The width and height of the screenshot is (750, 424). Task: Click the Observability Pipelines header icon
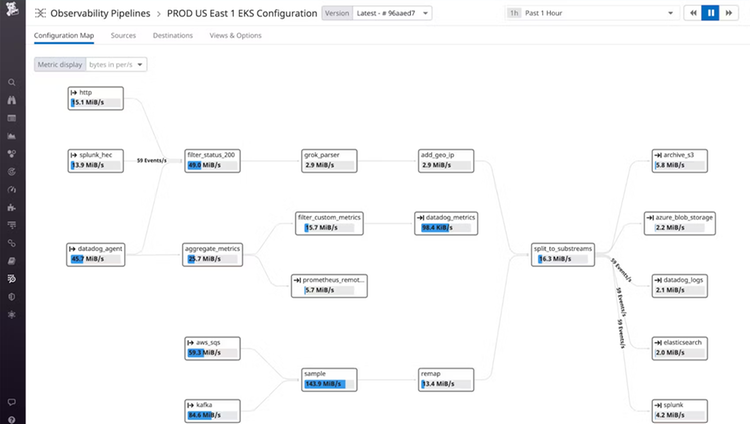coord(41,13)
